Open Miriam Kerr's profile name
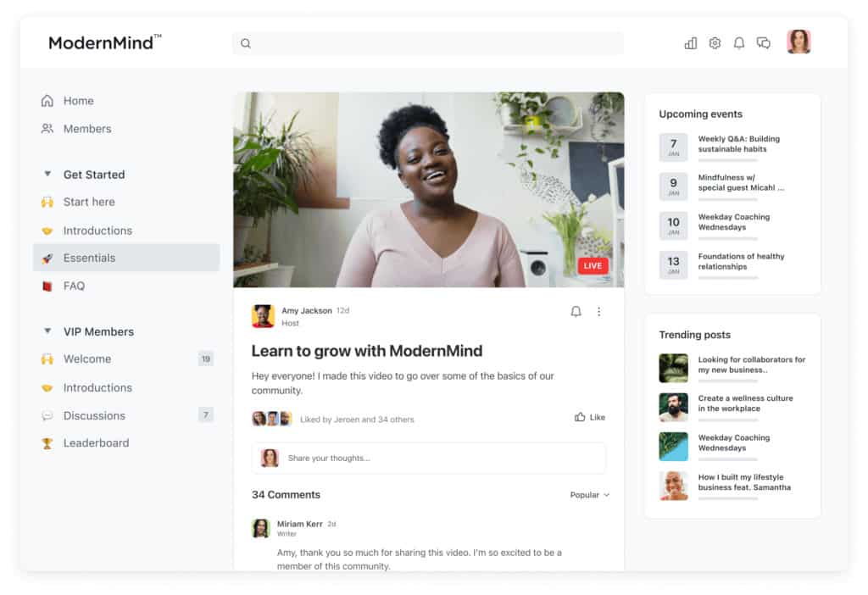Screen dimensions: 868x595 299,524
